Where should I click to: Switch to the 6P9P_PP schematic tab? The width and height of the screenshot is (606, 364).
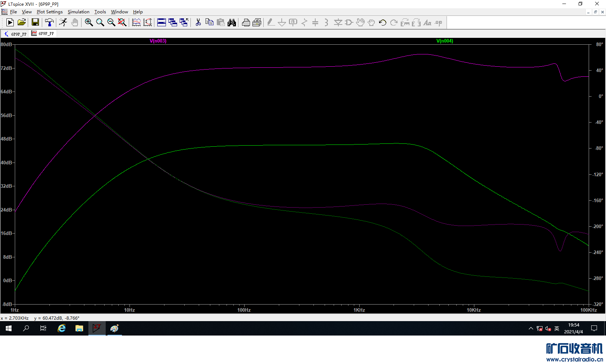coord(15,34)
